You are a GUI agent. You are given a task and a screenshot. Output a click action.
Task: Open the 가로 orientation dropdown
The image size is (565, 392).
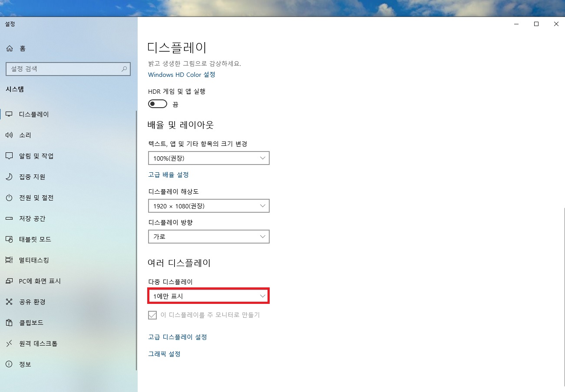(209, 237)
